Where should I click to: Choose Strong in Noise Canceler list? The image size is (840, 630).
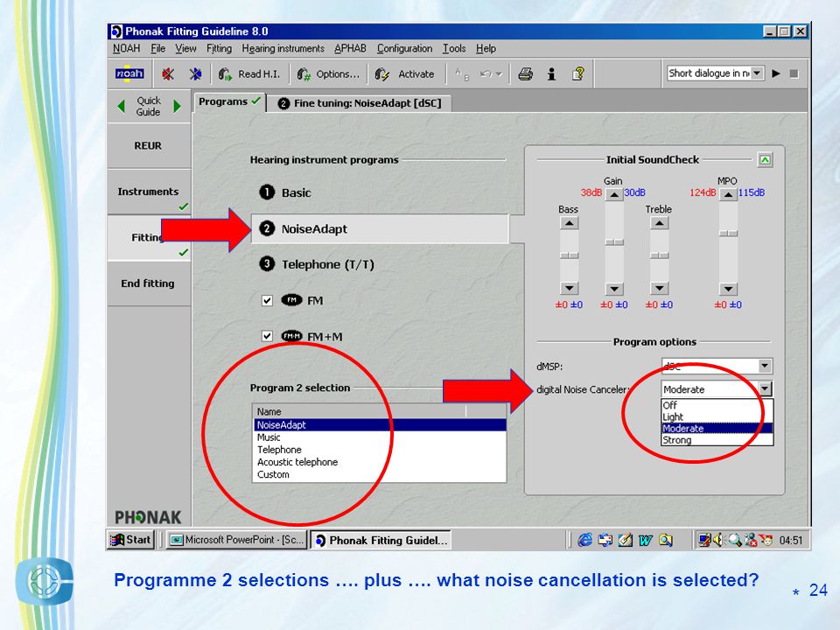coord(717,440)
